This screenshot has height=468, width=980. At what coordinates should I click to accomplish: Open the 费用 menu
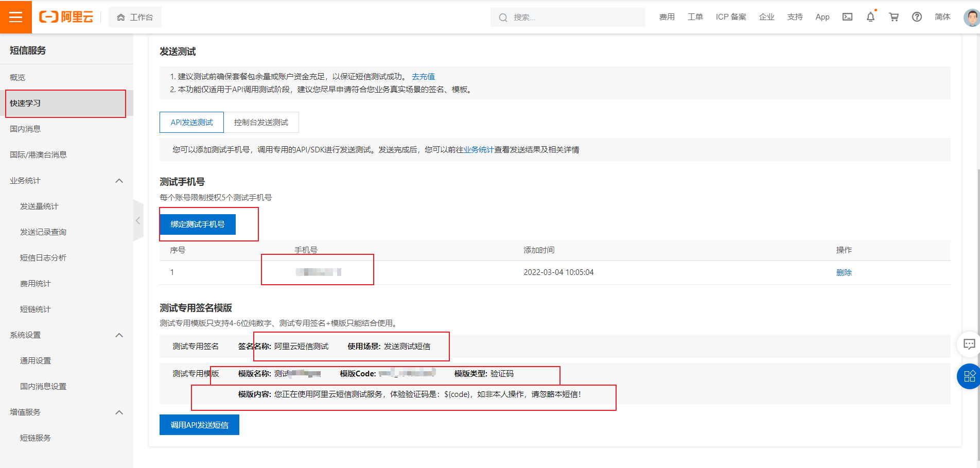(x=667, y=17)
